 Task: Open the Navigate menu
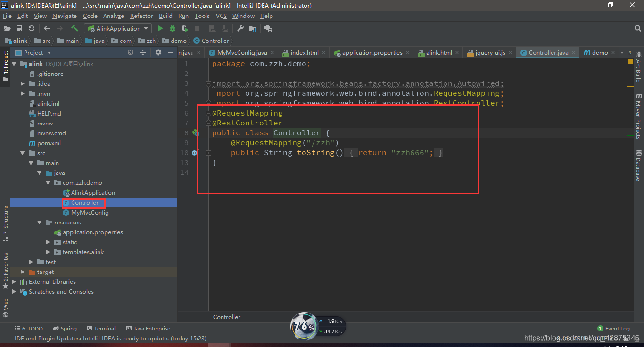pyautogui.click(x=65, y=16)
